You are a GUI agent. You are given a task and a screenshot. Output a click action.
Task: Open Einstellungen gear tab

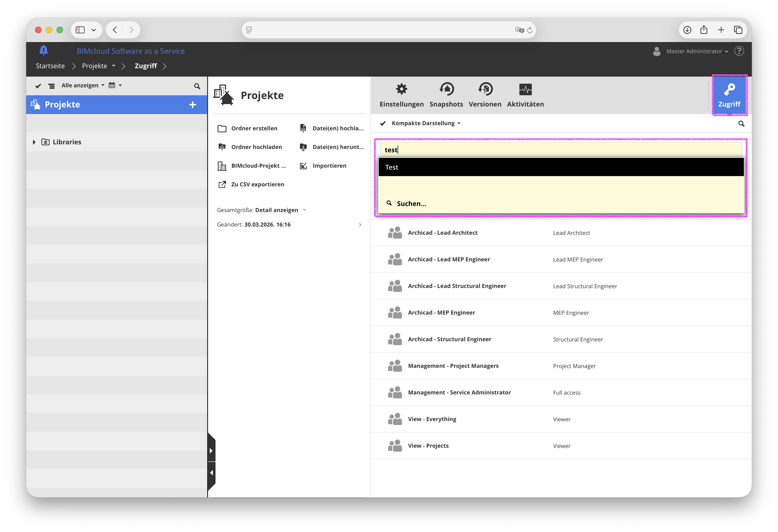click(401, 95)
